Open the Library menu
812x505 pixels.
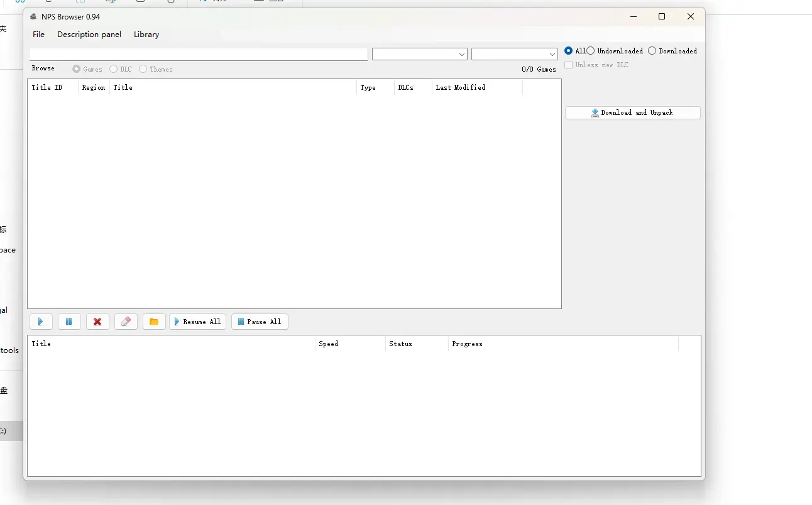pos(146,35)
